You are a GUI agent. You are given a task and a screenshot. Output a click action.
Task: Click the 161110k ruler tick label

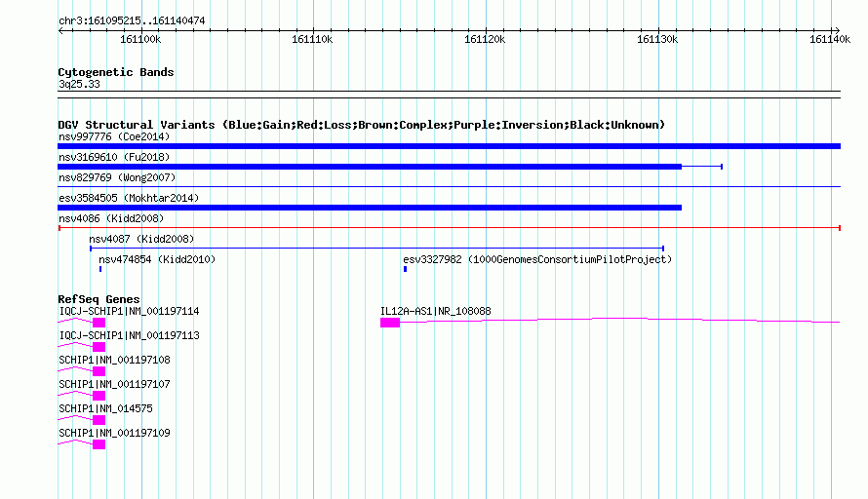click(312, 39)
